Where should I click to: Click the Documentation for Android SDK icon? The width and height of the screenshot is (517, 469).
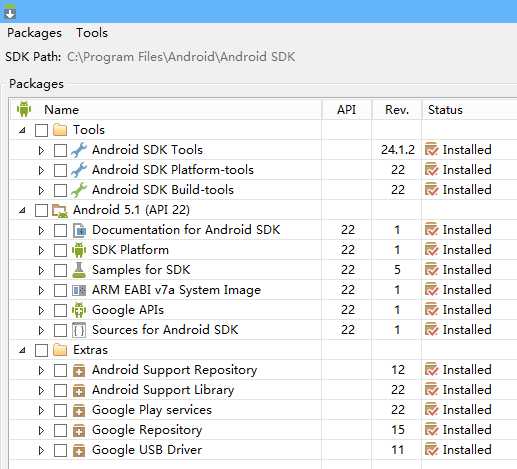point(79,230)
